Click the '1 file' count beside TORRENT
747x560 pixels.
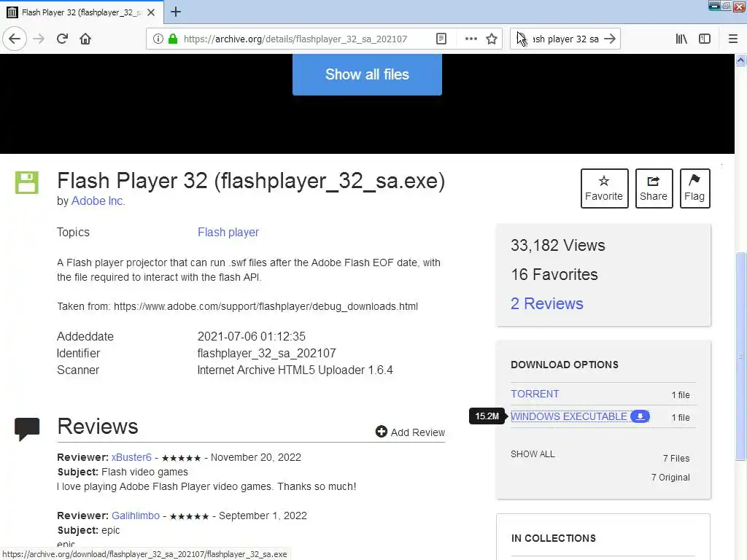pos(681,395)
